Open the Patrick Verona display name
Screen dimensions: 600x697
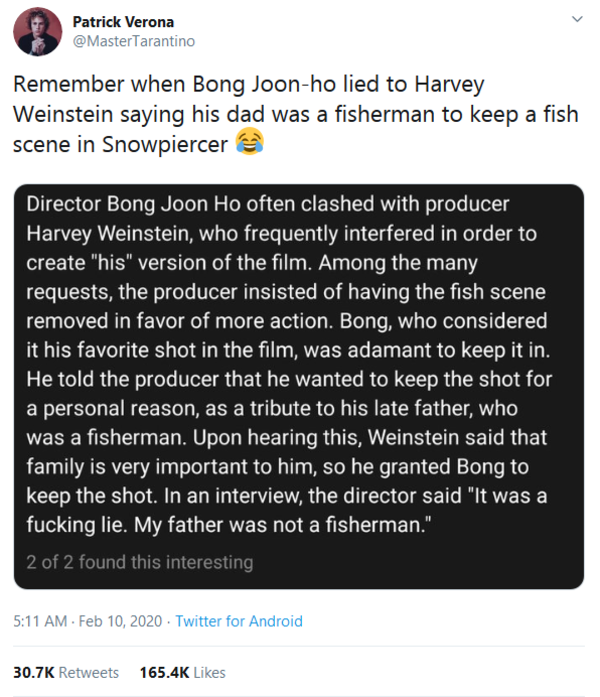(x=119, y=21)
